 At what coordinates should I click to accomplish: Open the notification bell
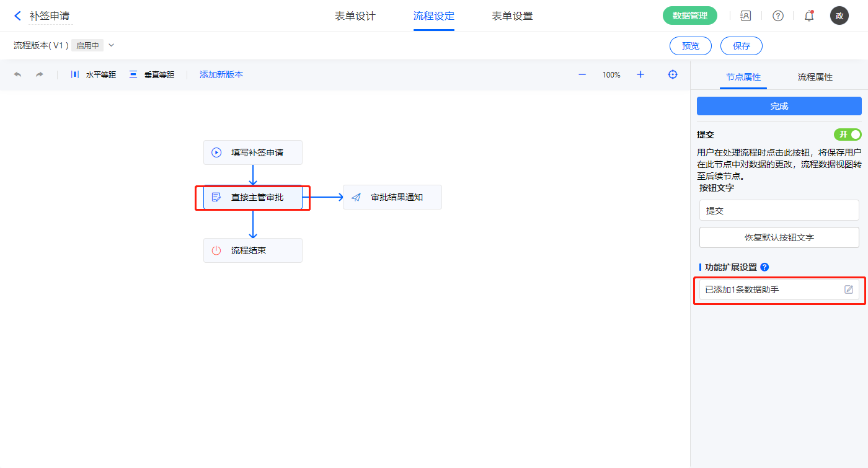pos(809,16)
